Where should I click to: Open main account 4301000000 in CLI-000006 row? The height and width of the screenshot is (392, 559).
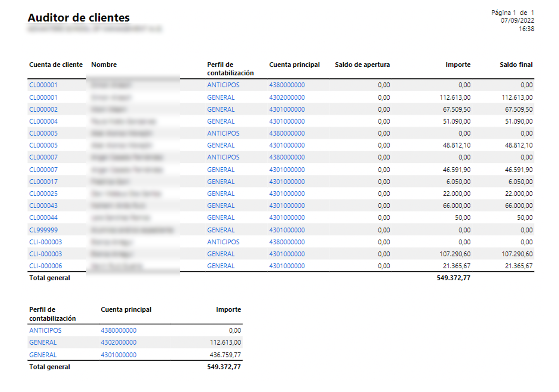[287, 266]
